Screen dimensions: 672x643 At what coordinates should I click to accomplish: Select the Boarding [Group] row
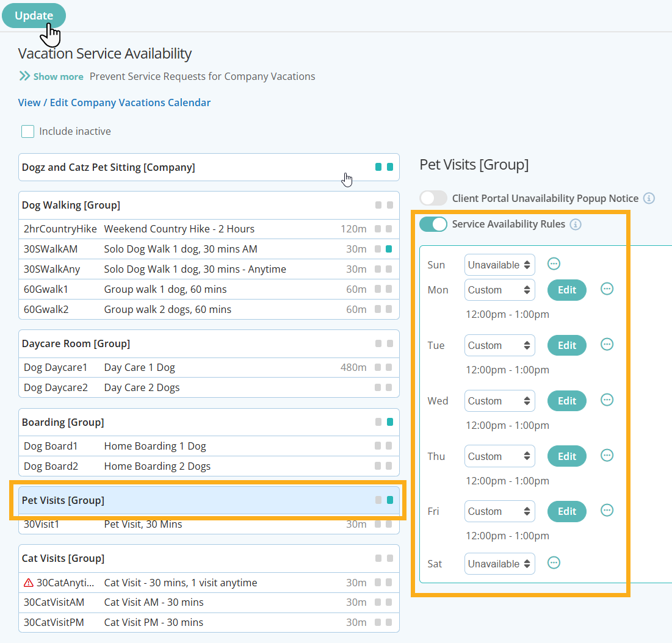tap(183, 422)
